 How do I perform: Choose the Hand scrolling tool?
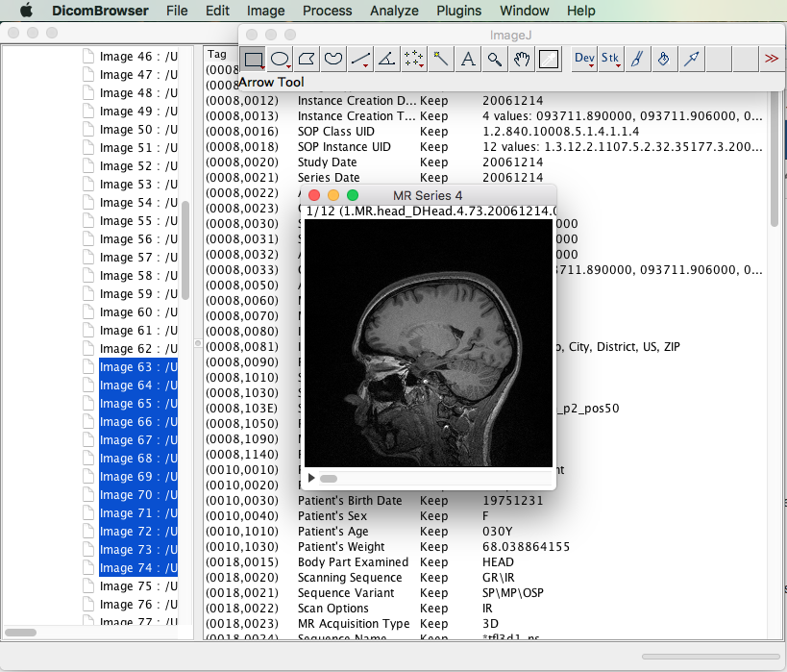click(522, 60)
